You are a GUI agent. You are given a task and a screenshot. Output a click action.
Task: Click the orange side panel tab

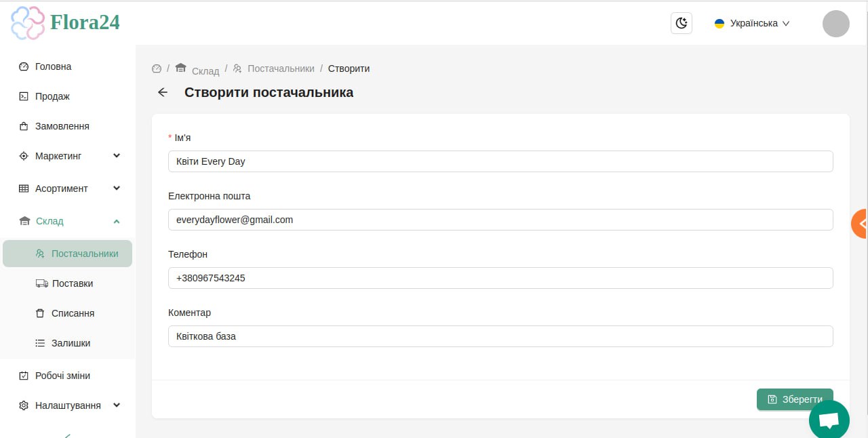tap(860, 223)
